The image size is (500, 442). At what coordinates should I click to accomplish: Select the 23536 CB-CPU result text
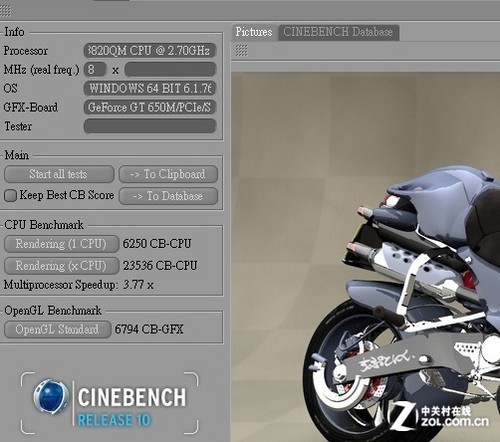coord(160,266)
